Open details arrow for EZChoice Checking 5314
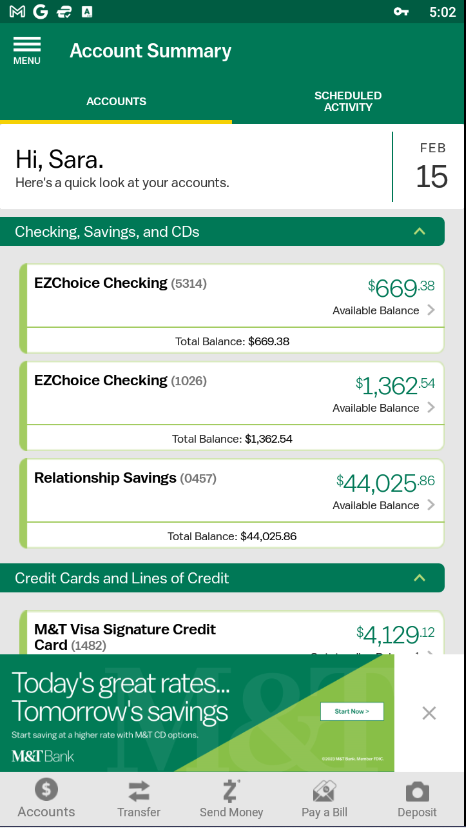This screenshot has width=466, height=828. 431,310
